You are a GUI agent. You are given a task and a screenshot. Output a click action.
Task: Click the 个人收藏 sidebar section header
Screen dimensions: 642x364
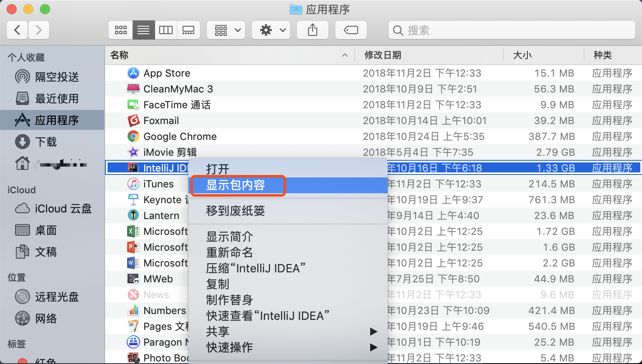pyautogui.click(x=26, y=57)
